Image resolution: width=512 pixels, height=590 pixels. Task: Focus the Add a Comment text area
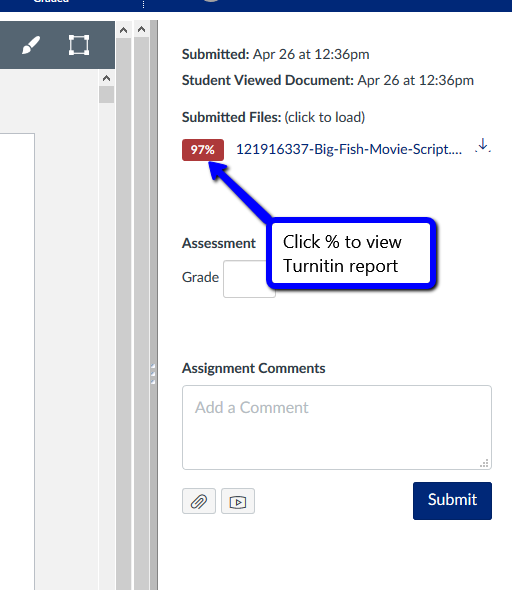click(x=337, y=427)
